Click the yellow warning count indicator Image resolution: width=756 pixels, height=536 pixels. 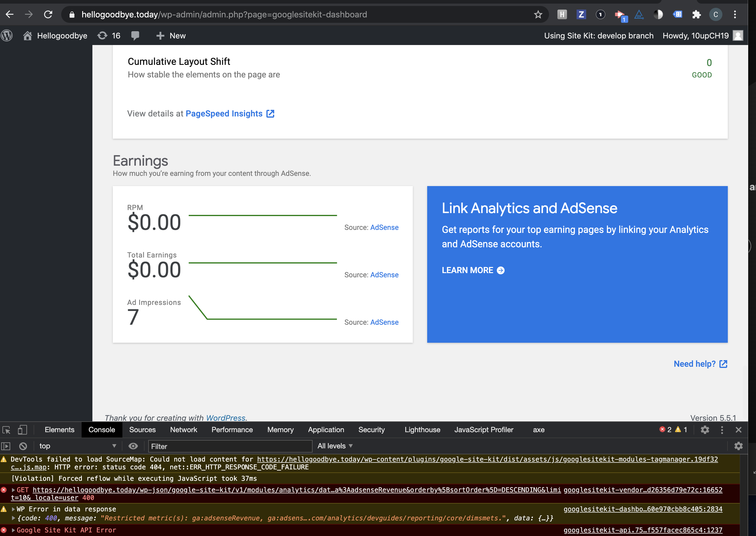[682, 430]
